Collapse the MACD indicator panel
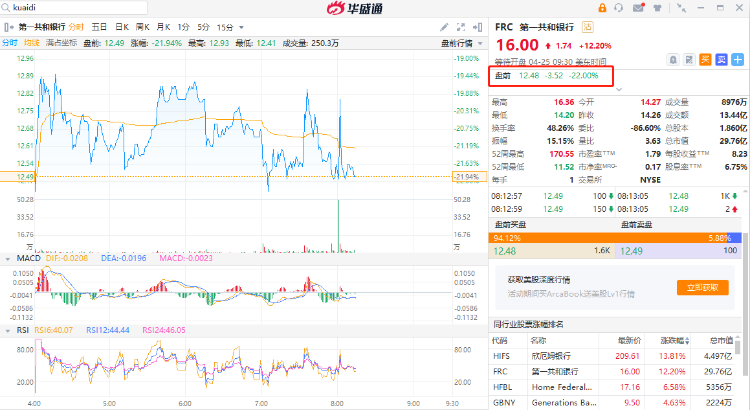750x410 pixels. coord(8,259)
